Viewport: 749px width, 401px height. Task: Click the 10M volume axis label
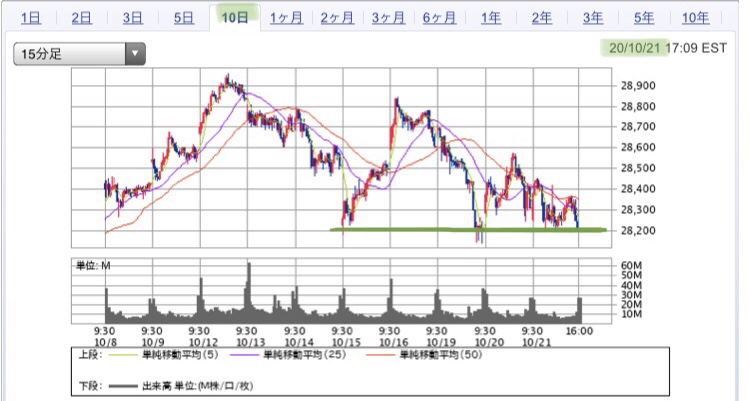point(631,314)
